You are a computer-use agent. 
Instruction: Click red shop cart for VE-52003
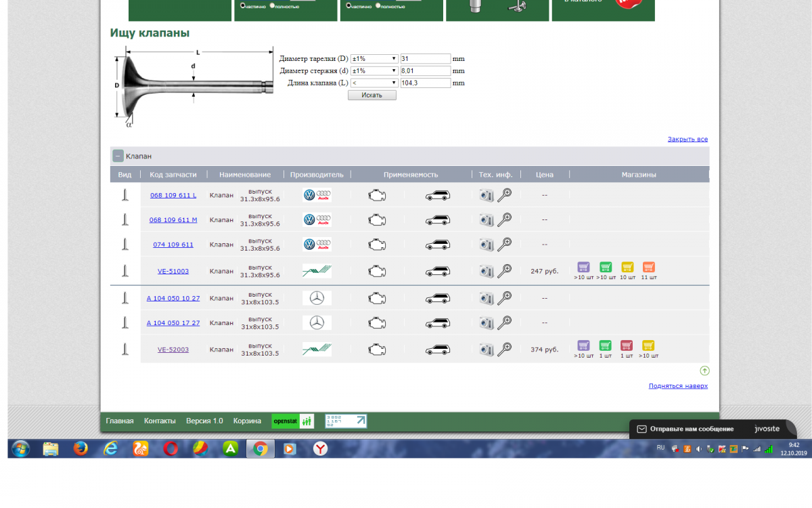[627, 345]
